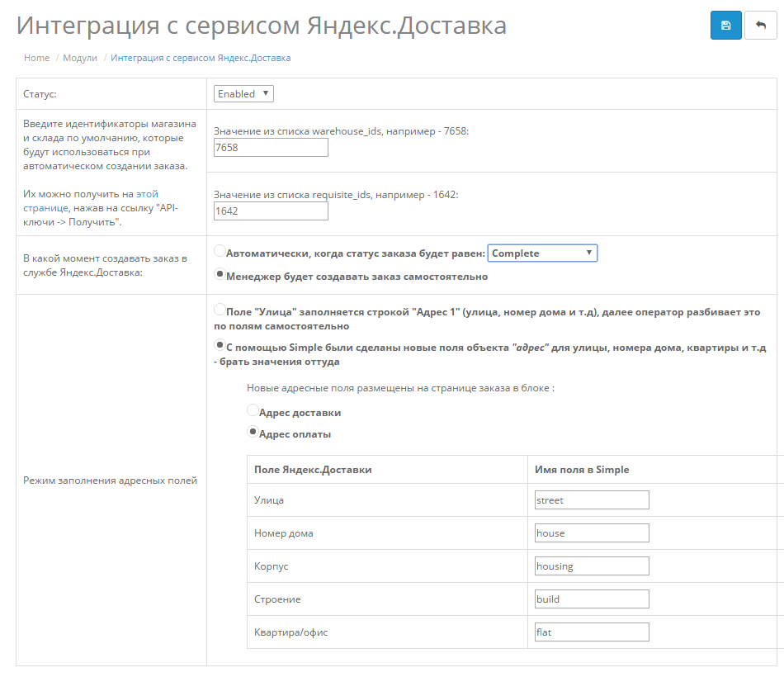
Task: Click the Номер дома field with house
Action: (x=592, y=533)
